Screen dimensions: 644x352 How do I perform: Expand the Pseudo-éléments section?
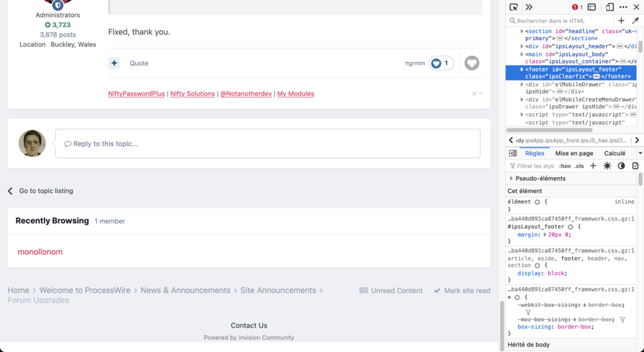pos(512,178)
